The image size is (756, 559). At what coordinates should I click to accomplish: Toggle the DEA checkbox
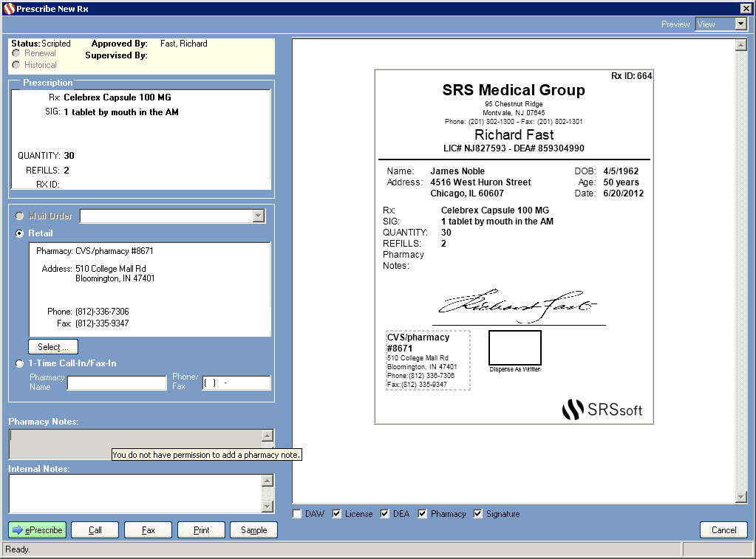385,514
